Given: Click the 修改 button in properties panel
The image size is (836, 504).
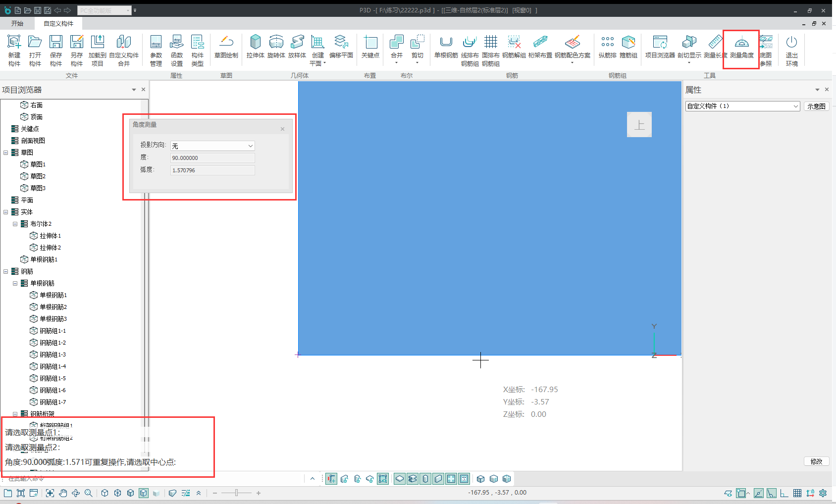Looking at the screenshot, I should point(816,461).
